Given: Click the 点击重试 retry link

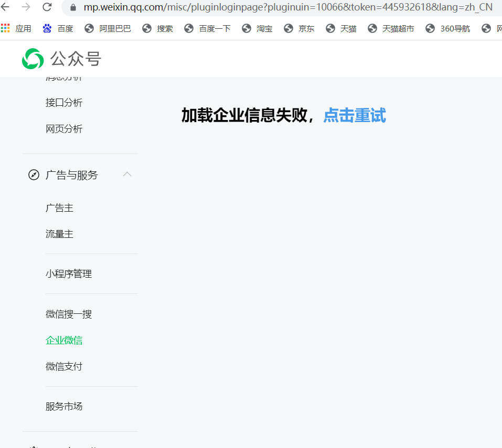Looking at the screenshot, I should (x=355, y=115).
